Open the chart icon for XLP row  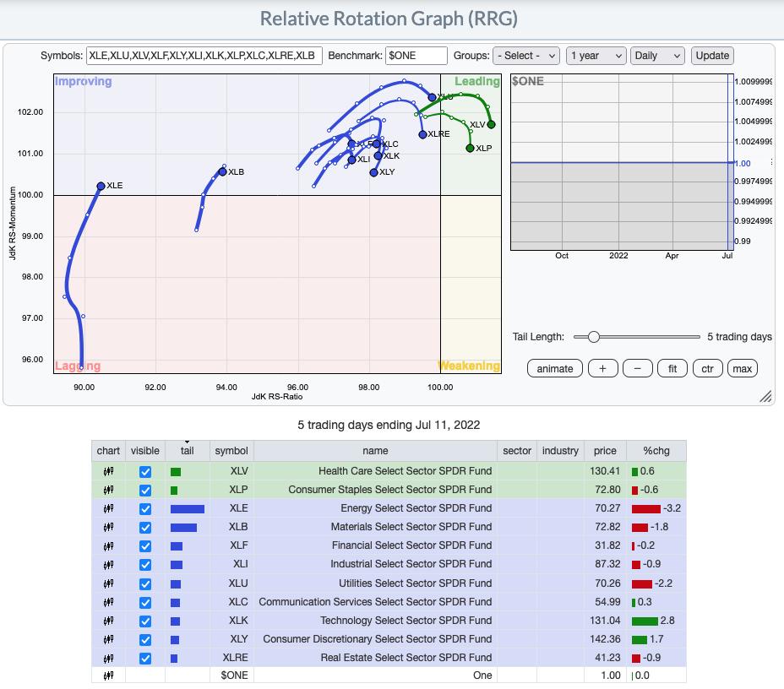[x=108, y=490]
